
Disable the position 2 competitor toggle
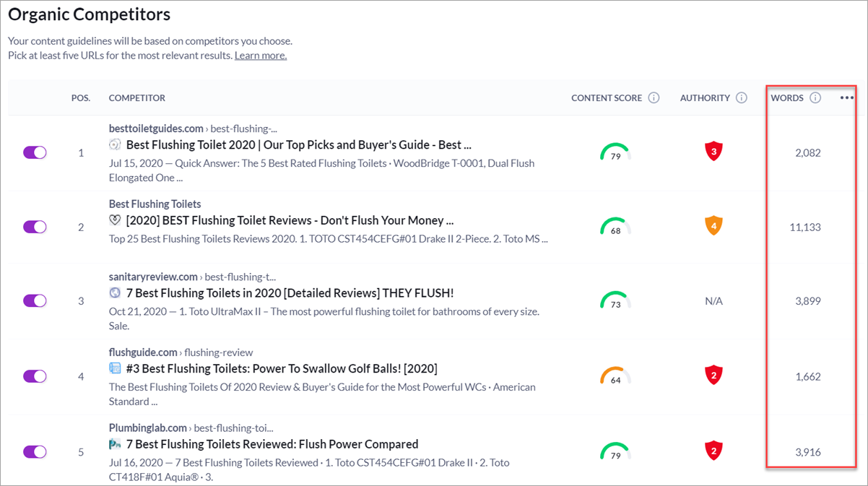click(35, 227)
